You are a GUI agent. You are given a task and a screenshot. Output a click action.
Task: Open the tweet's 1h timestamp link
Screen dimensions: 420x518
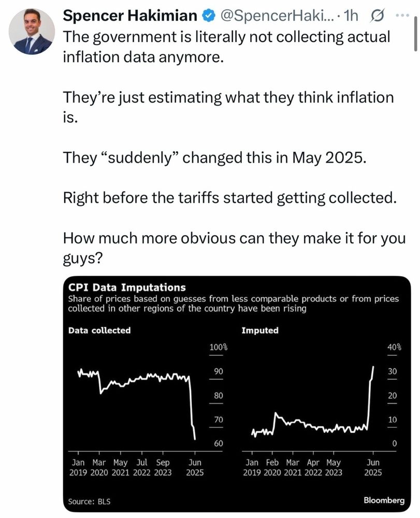pyautogui.click(x=351, y=16)
